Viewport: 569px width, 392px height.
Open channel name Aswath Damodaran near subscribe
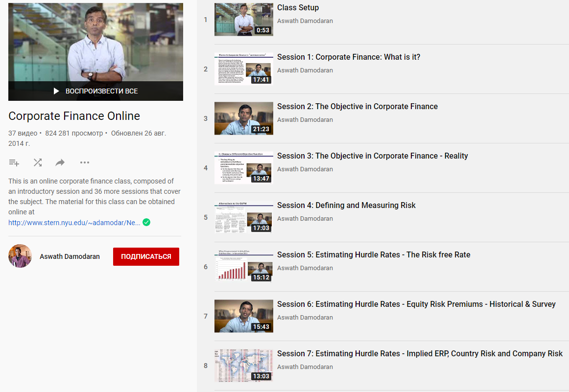(70, 256)
